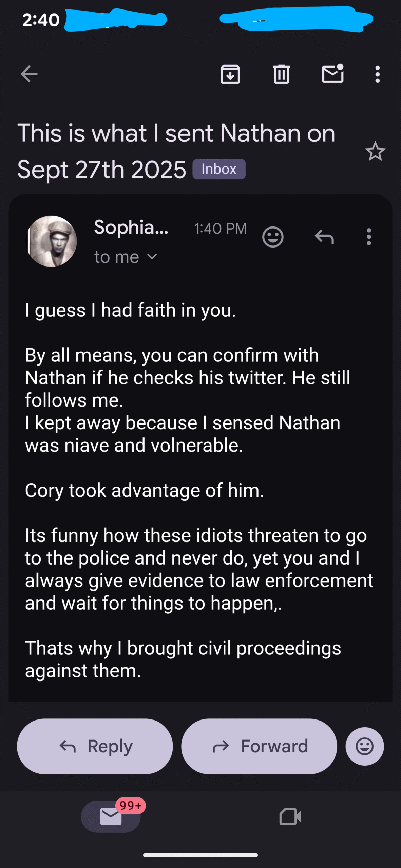This screenshot has height=868, width=401.
Task: Reply using the arrow icon in message header
Action: click(324, 237)
